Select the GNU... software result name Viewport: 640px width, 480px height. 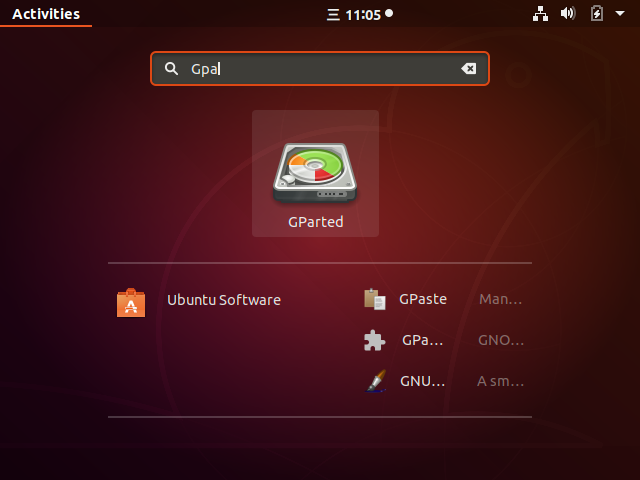422,381
